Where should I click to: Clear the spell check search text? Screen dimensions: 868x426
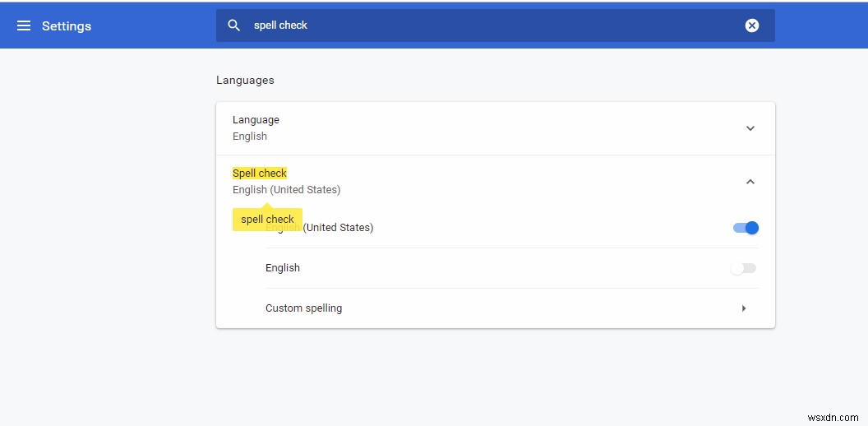[752, 25]
